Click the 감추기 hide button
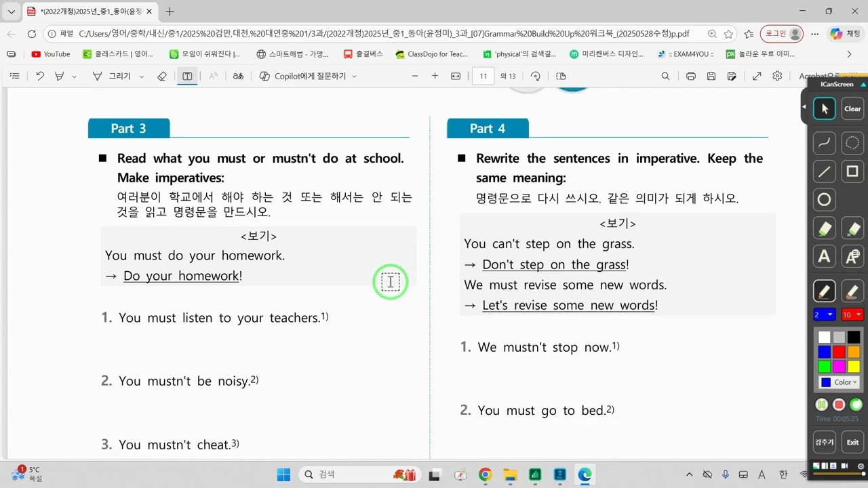 [x=824, y=442]
